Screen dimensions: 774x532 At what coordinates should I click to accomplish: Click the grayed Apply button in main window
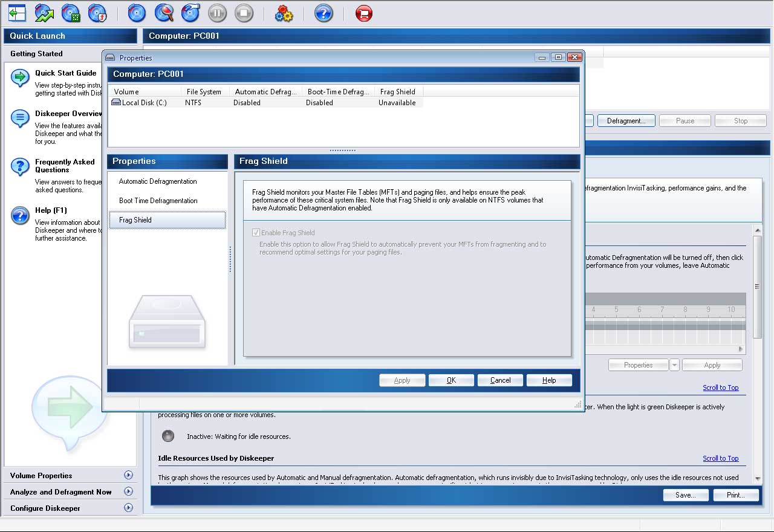[712, 365]
